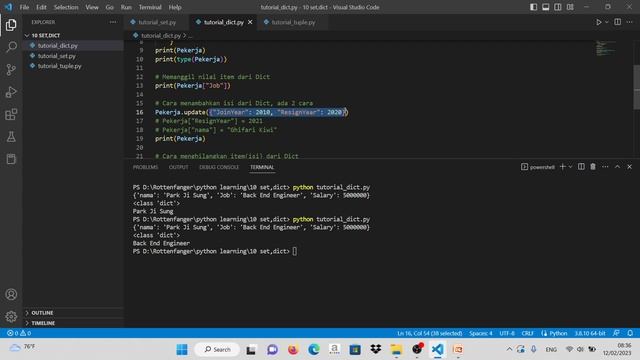Open Firefox from the taskbar
Viewport: 640px width, 360px height.
pyautogui.click(x=293, y=349)
